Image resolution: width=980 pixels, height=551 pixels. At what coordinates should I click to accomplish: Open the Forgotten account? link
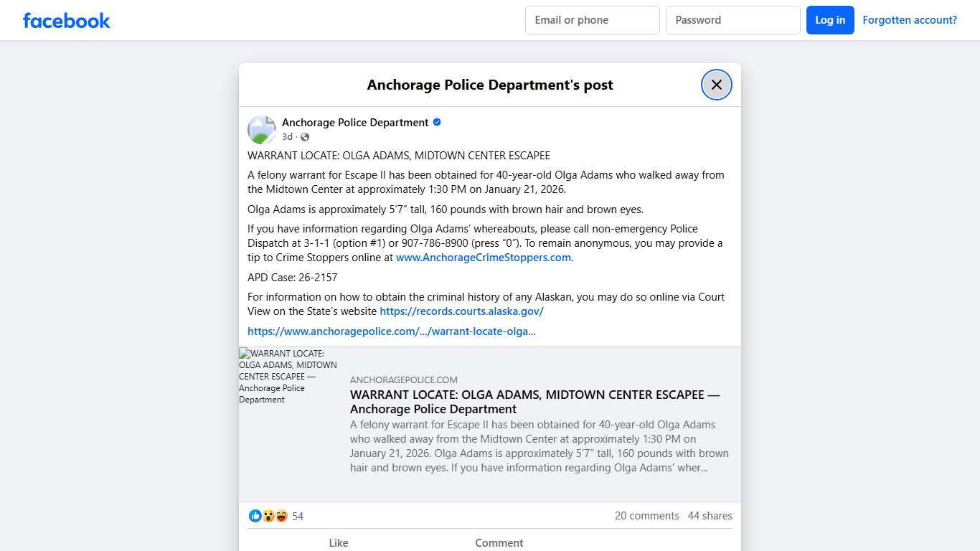pyautogui.click(x=909, y=20)
